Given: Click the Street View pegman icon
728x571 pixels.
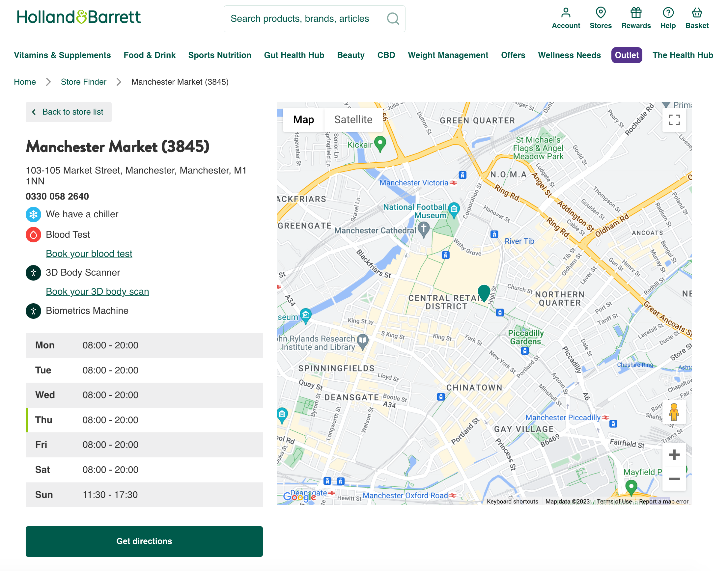Looking at the screenshot, I should click(674, 412).
